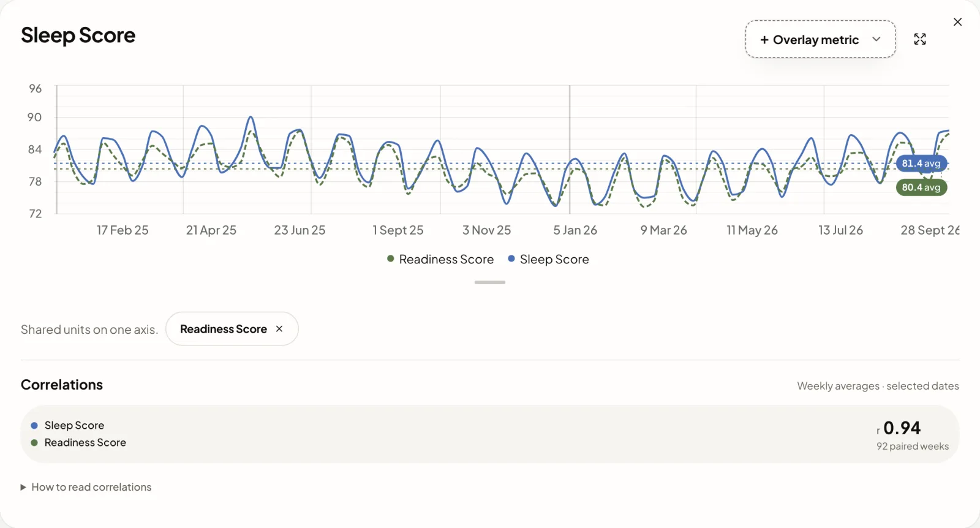This screenshot has width=980, height=528.
Task: Expand chart to fullscreen
Action: (x=920, y=39)
